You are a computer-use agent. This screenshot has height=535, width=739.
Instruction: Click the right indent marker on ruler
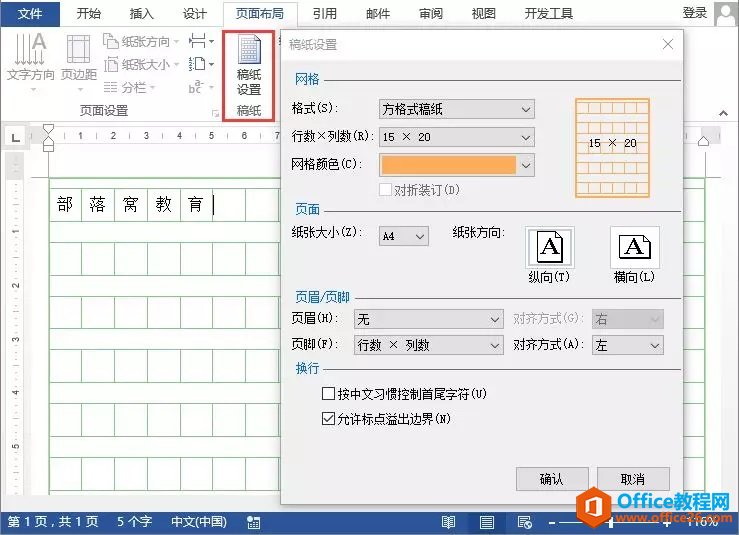coord(703,140)
